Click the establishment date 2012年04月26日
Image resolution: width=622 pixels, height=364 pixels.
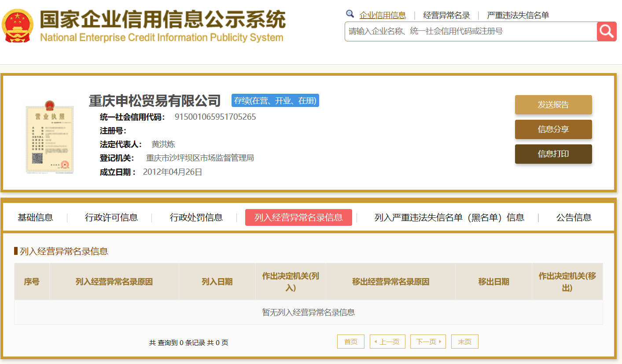(173, 172)
